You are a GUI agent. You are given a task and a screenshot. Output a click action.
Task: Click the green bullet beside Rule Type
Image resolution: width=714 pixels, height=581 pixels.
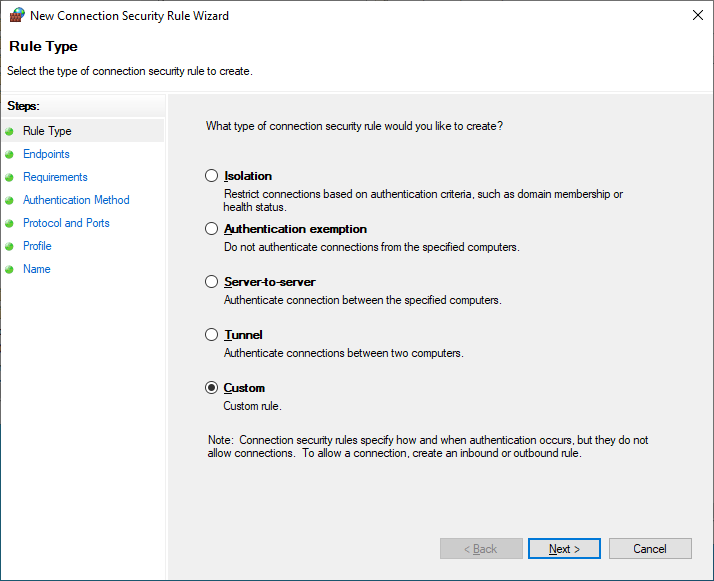[9, 132]
